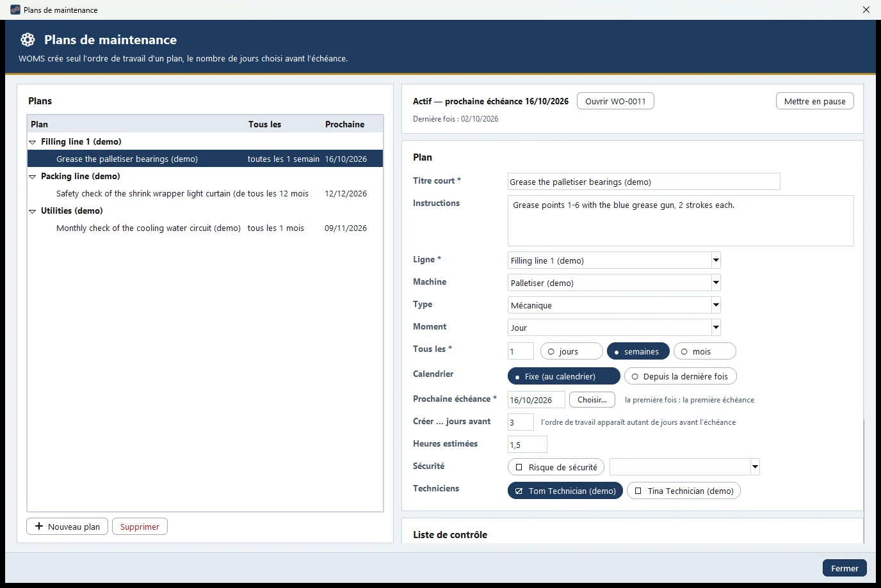881x588 pixels.
Task: Click the Supprimer button
Action: point(140,527)
